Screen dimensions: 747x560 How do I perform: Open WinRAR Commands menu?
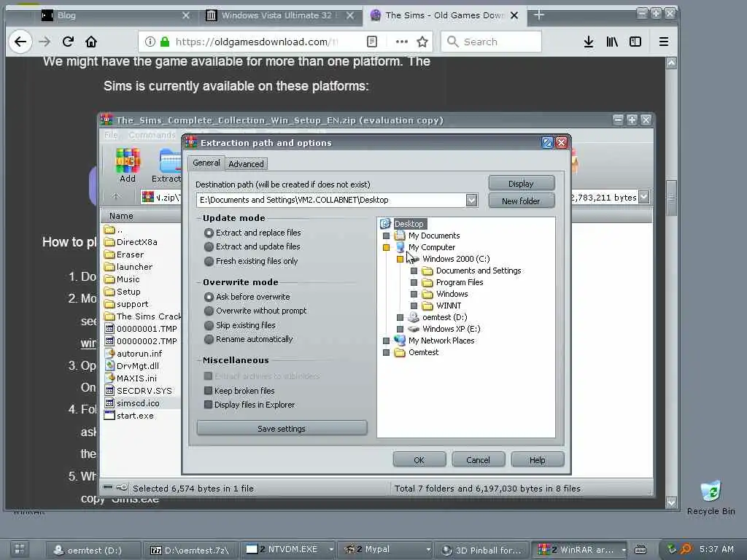152,135
